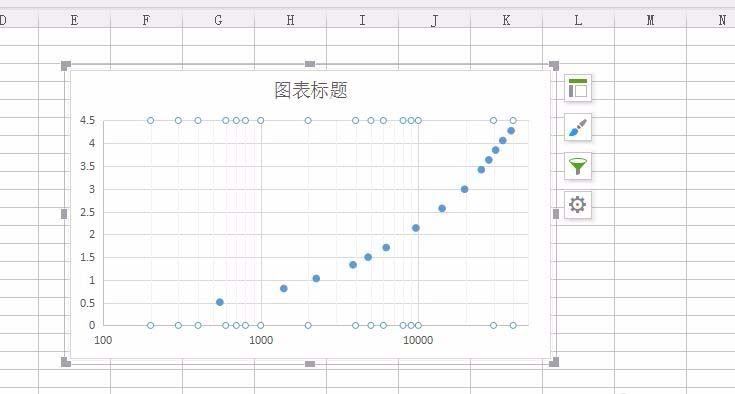Select column G header
This screenshot has height=394, width=735.
pyautogui.click(x=218, y=20)
